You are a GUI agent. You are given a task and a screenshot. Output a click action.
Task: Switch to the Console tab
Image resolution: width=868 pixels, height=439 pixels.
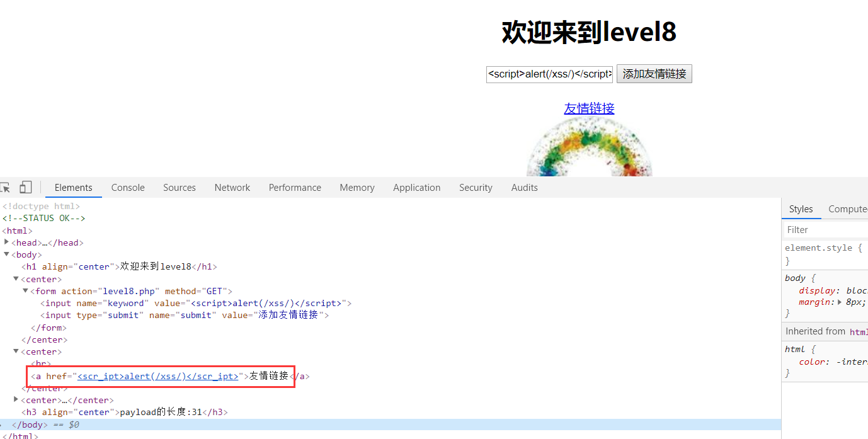[128, 188]
